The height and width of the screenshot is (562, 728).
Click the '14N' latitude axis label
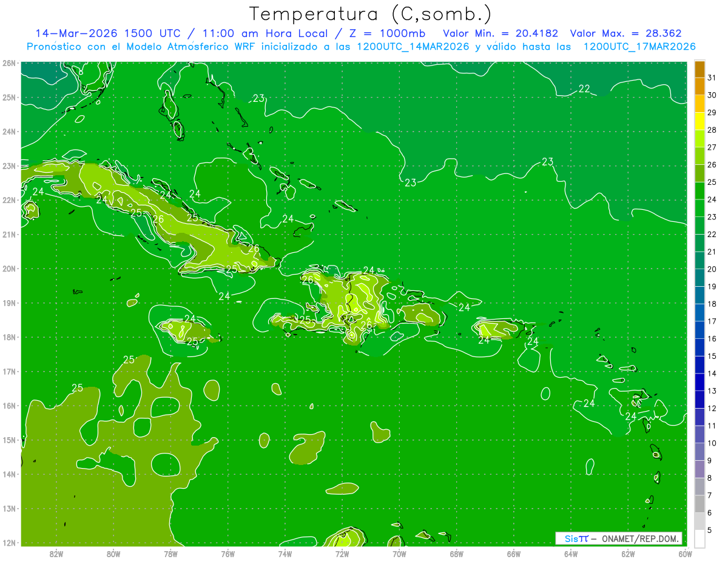(x=9, y=474)
